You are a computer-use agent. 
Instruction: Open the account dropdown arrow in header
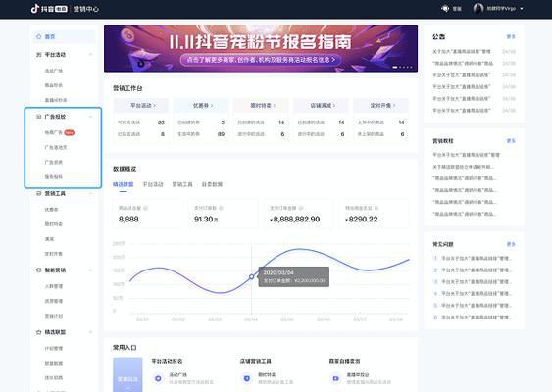[x=522, y=9]
